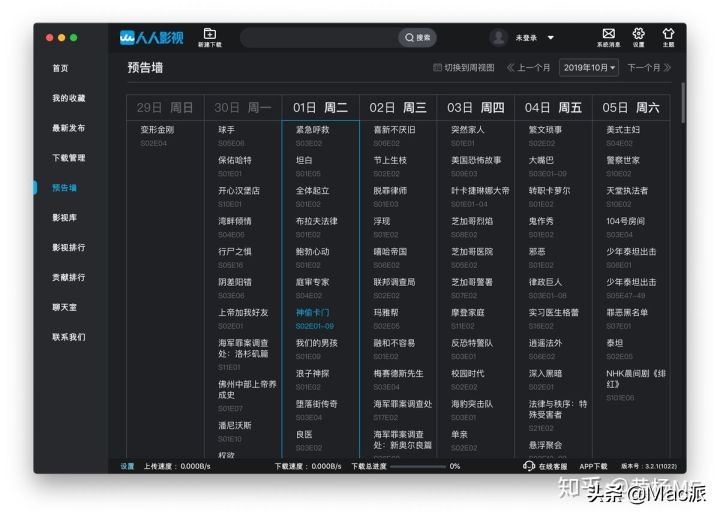Image resolution: width=720 pixels, height=518 pixels.
Task: Select 预告墙 in sidebar
Action: point(64,187)
